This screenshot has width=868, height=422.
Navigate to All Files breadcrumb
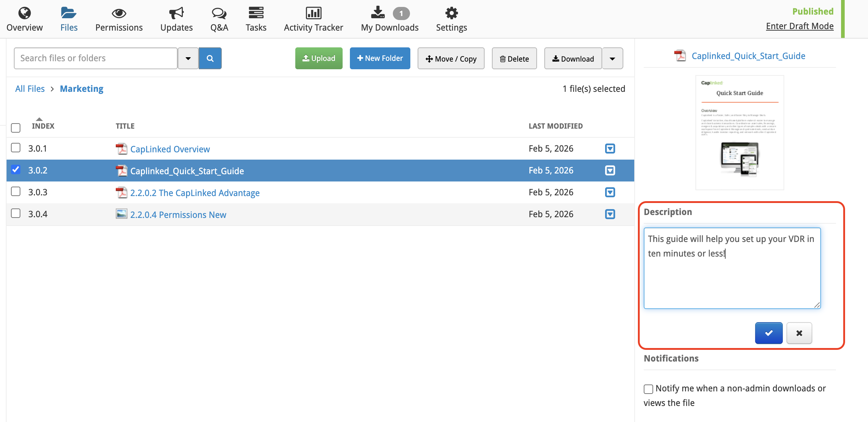tap(30, 89)
